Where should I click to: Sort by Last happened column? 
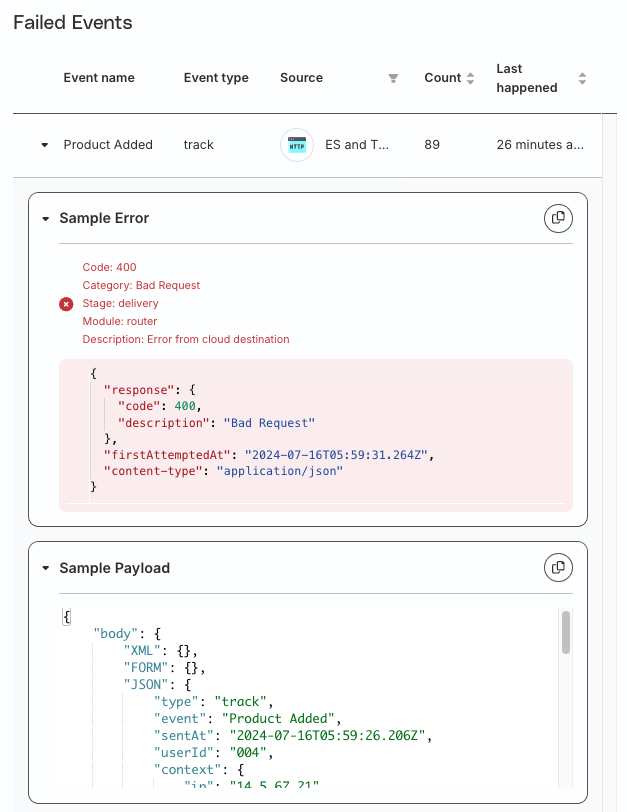tap(582, 78)
